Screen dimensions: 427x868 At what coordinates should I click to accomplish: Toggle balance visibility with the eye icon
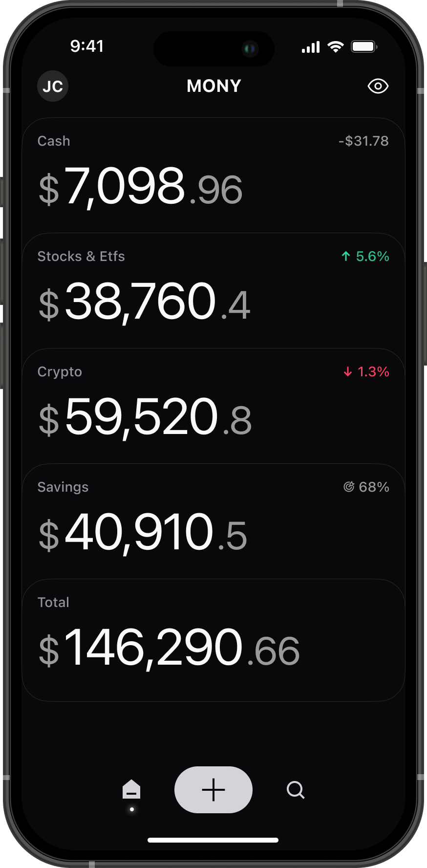click(x=378, y=87)
